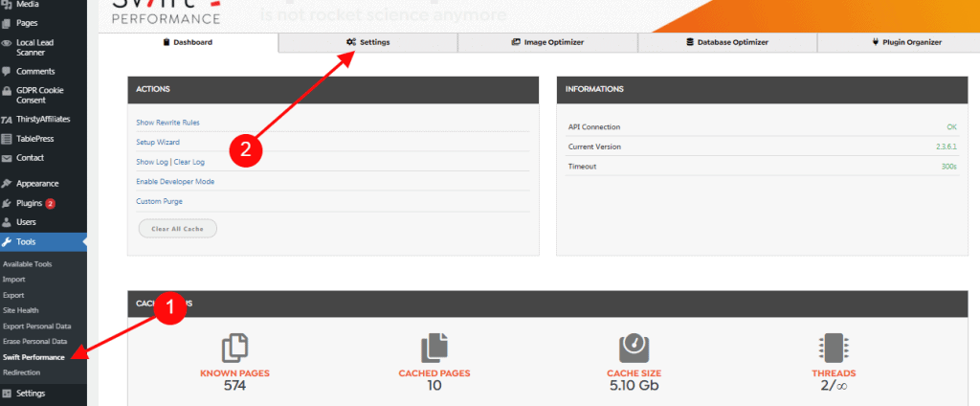Image resolution: width=980 pixels, height=406 pixels.
Task: Click the sidebar Settings sliders icon
Action: tap(7, 394)
